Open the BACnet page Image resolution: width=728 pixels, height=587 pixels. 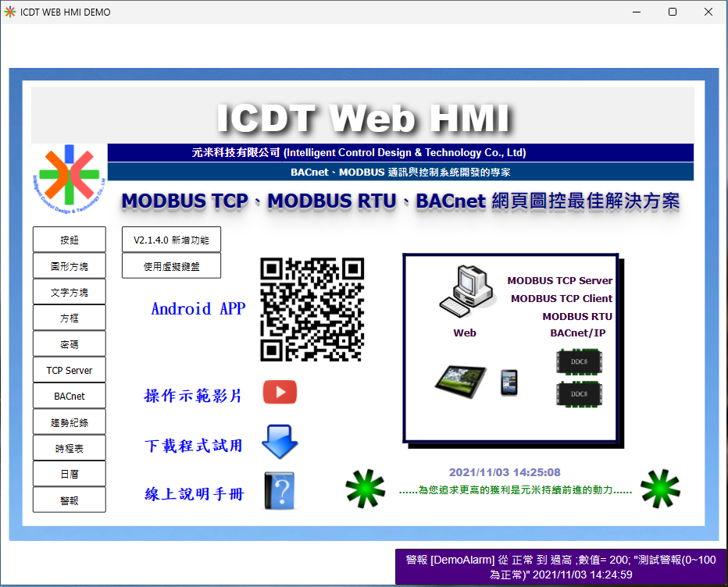point(70,396)
